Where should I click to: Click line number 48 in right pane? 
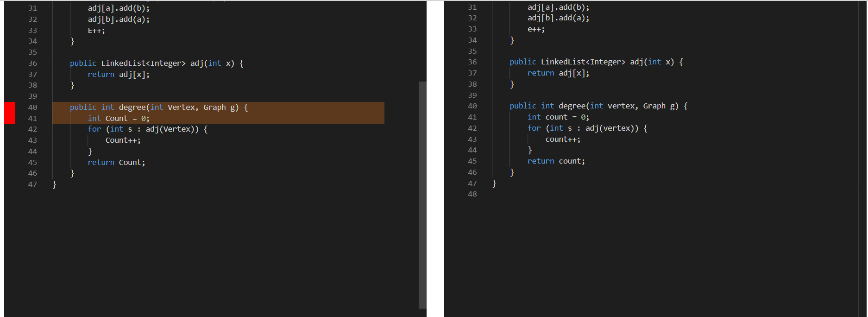pos(472,194)
